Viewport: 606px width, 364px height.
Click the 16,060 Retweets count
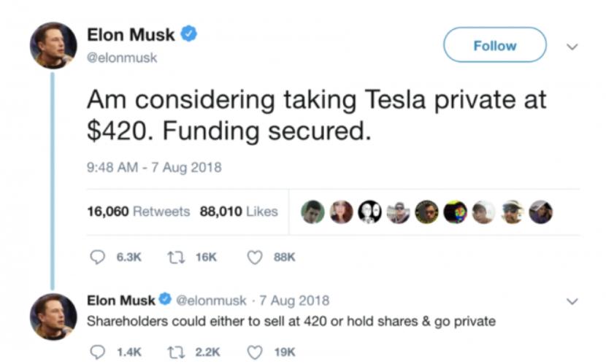[138, 212]
